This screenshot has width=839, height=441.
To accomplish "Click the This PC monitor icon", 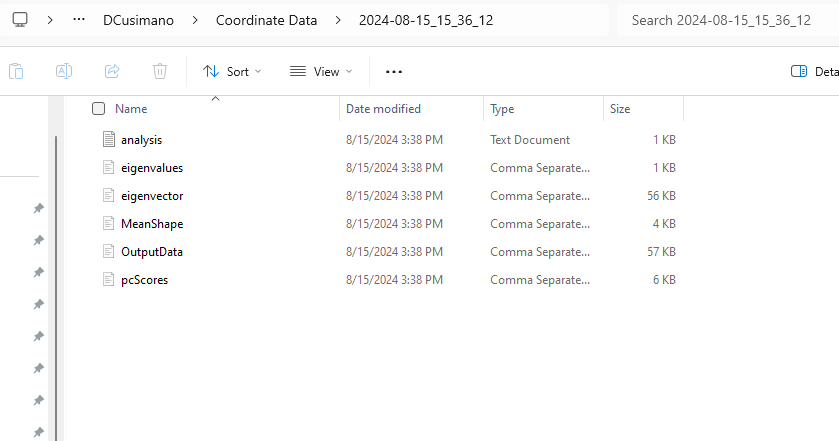I will tap(20, 20).
